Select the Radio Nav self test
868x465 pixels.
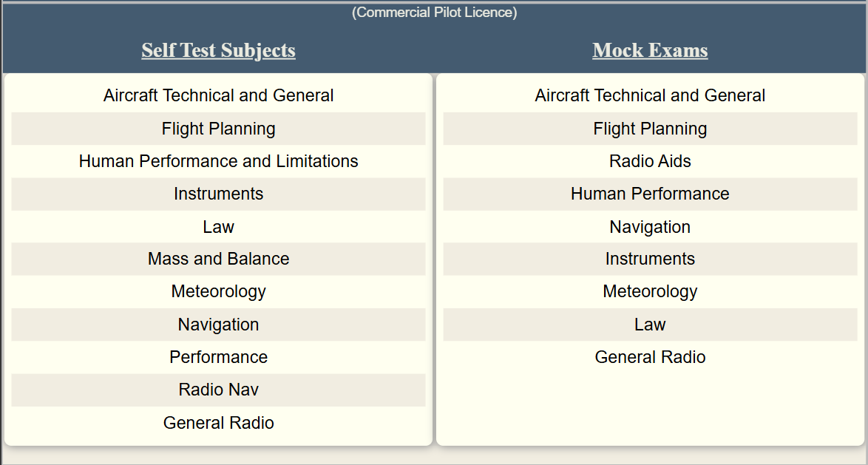218,390
